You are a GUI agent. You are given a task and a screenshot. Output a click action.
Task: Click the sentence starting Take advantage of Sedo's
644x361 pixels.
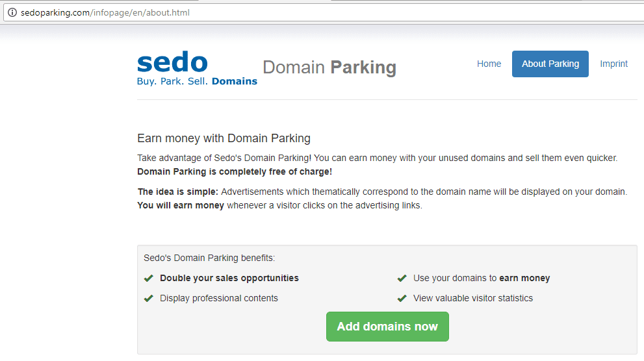378,158
